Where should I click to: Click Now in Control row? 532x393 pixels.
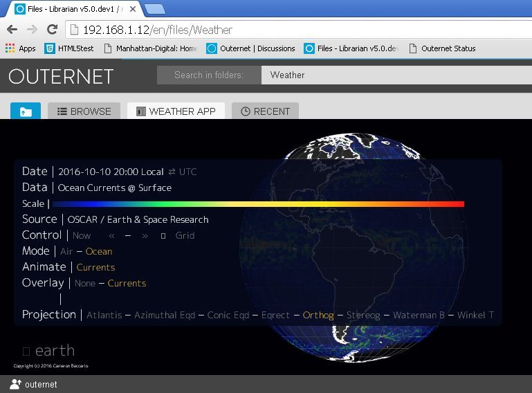82,235
